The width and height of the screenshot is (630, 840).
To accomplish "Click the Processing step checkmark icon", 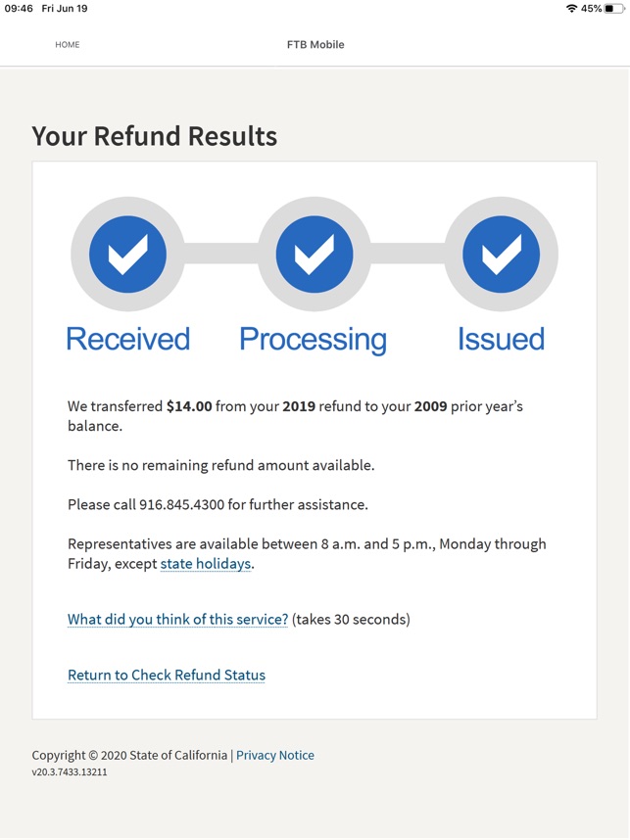I will tap(315, 254).
